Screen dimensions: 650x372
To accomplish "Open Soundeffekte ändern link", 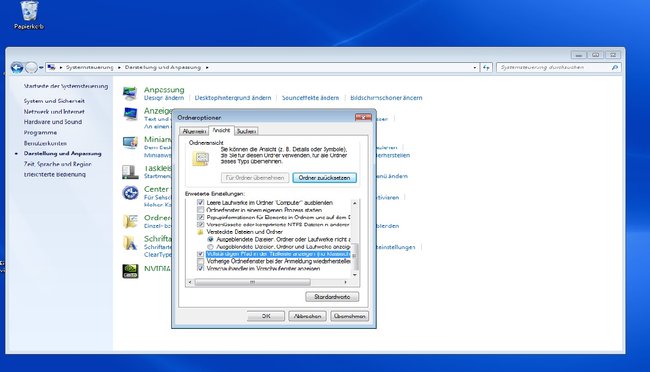I will [x=310, y=98].
